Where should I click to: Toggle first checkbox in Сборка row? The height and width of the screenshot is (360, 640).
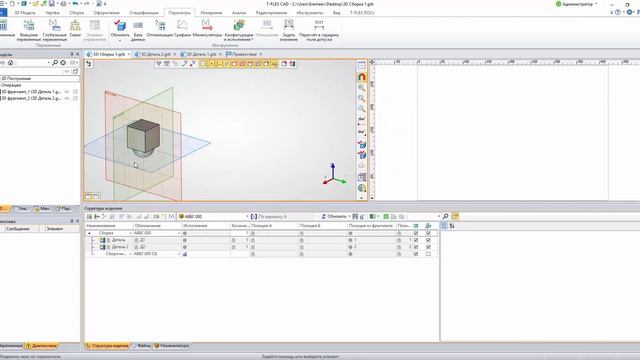tap(416, 233)
